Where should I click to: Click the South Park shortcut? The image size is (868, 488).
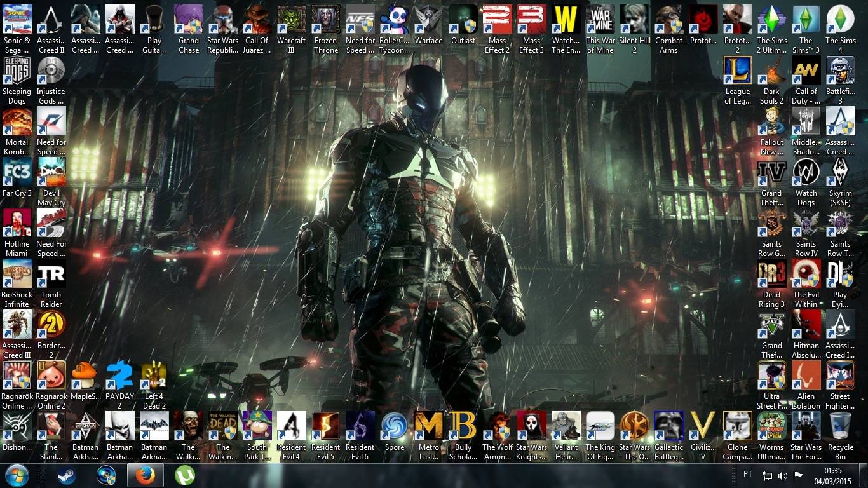[257, 426]
